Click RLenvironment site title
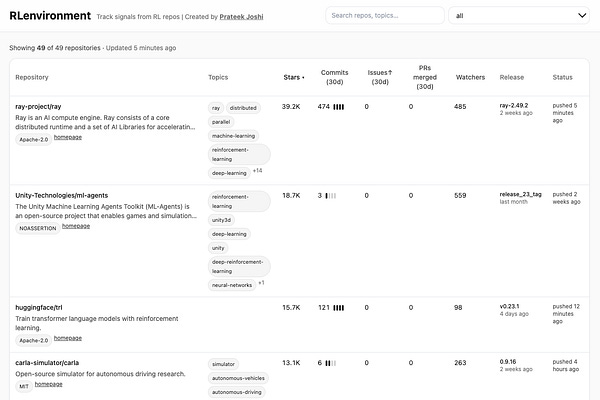 click(x=50, y=16)
